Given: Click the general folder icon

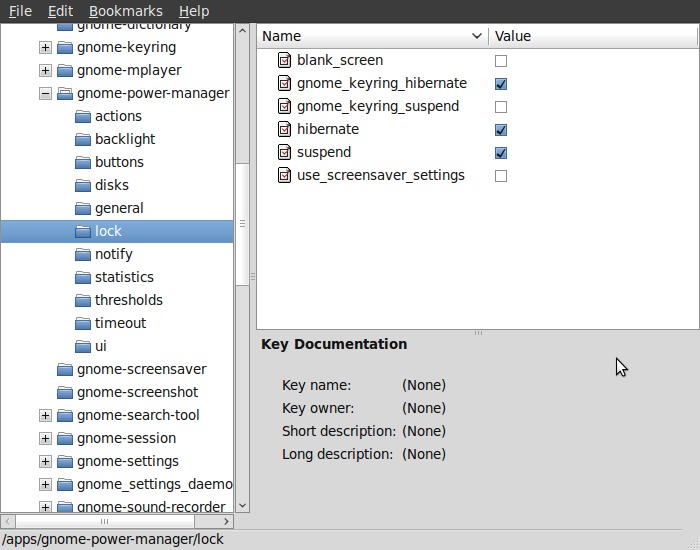Looking at the screenshot, I should pos(83,208).
